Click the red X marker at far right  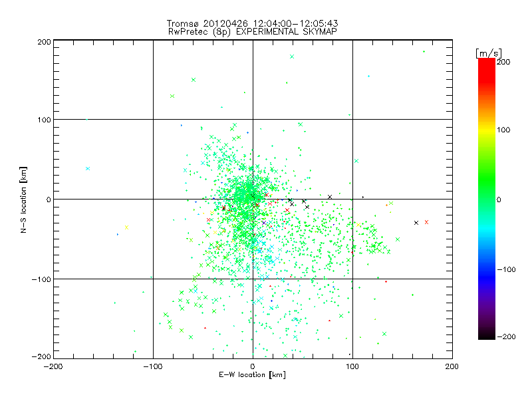(x=426, y=222)
